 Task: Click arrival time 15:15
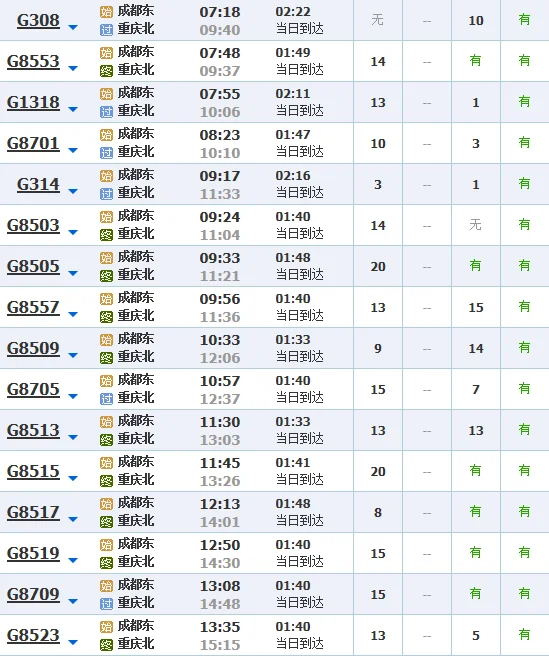click(220, 645)
